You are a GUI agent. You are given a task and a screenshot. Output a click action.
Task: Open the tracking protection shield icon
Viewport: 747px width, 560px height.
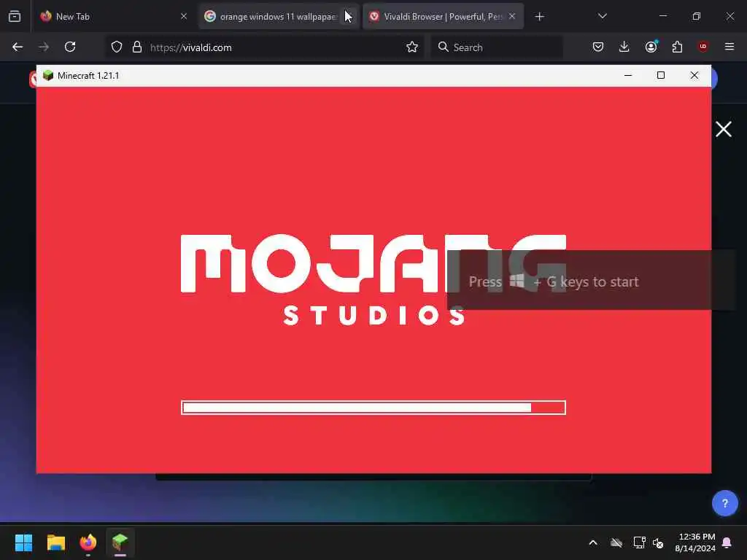click(117, 47)
